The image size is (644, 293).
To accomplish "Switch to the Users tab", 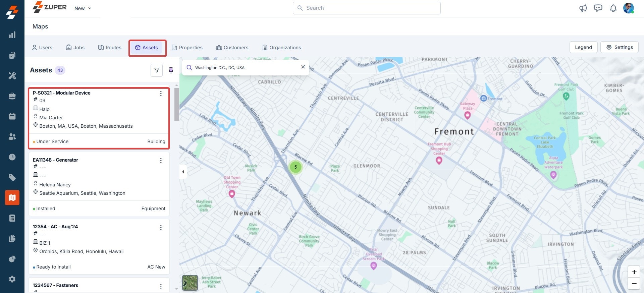I will point(42,48).
